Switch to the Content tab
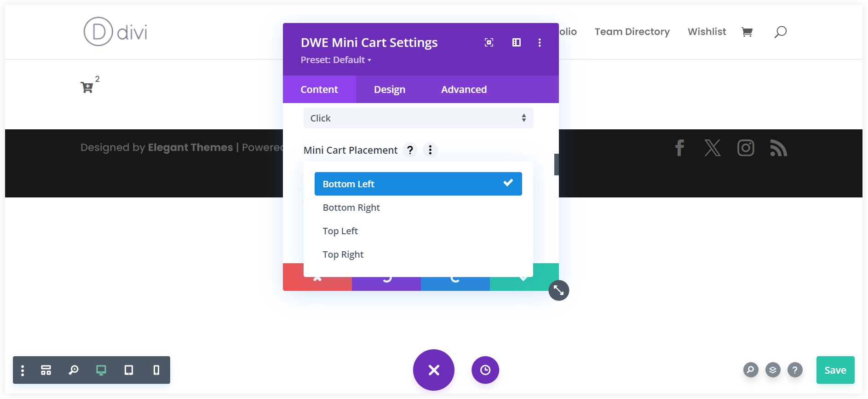Viewport: 868px width, 399px height. (319, 89)
